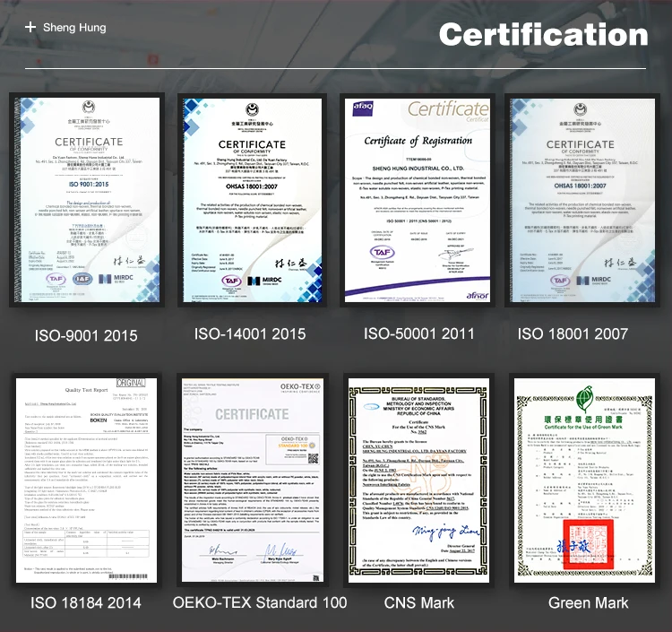Click the afaq logo on the registration certificate
Viewport: 672px width, 632px height.
coord(363,108)
